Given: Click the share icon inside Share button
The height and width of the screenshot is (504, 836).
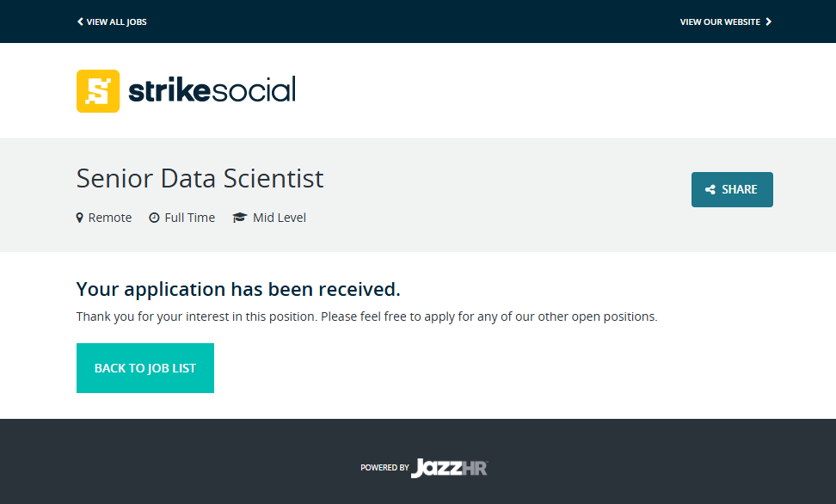Looking at the screenshot, I should 710,190.
